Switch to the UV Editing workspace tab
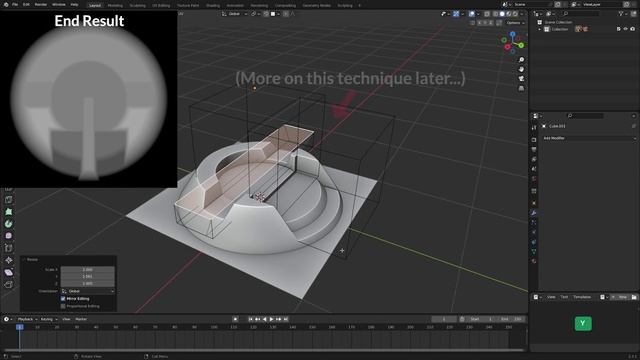 pyautogui.click(x=161, y=5)
